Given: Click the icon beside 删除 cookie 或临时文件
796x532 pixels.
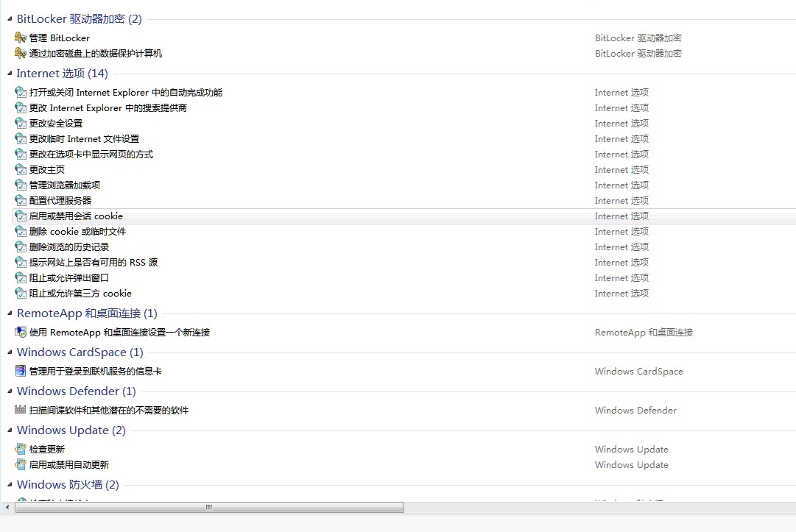Looking at the screenshot, I should (x=21, y=231).
